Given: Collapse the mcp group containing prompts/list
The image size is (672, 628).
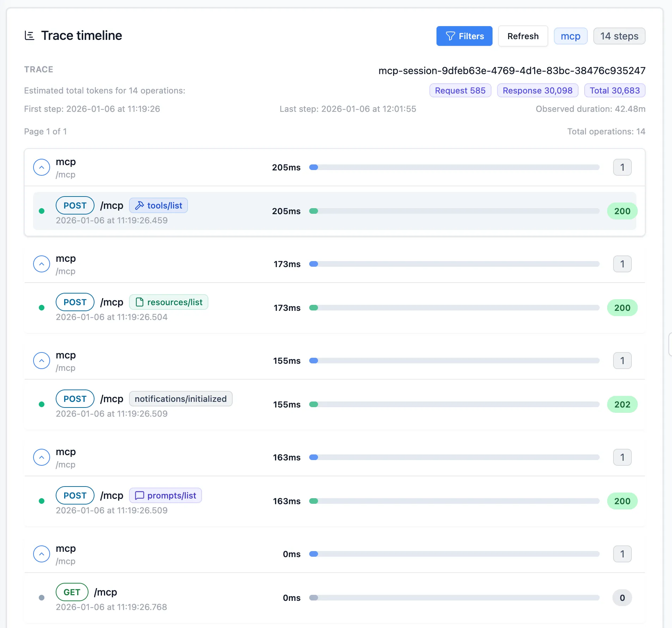Looking at the screenshot, I should [41, 457].
